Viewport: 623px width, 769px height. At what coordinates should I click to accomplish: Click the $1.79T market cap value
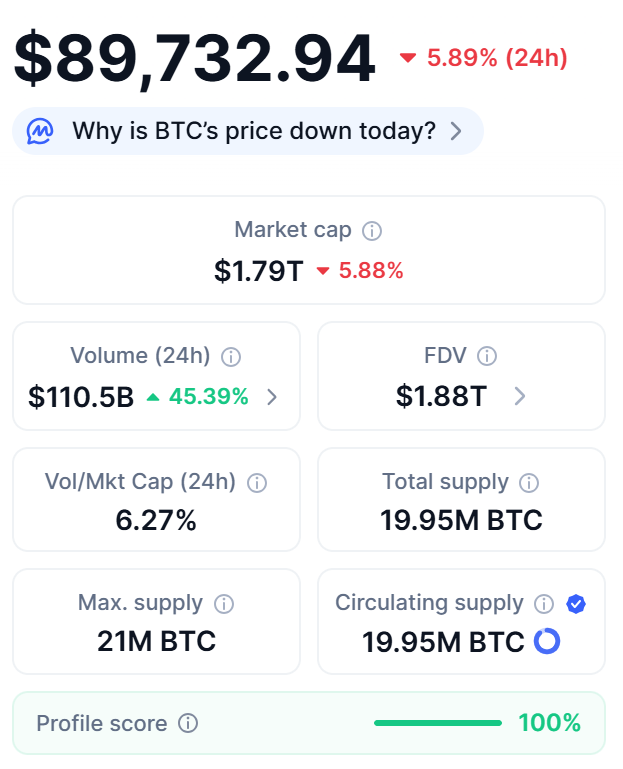258,270
